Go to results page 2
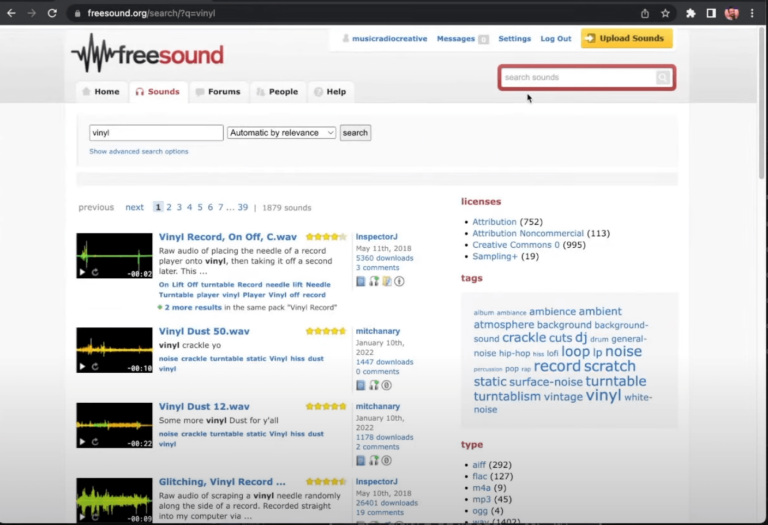The width and height of the screenshot is (768, 525). [169, 207]
